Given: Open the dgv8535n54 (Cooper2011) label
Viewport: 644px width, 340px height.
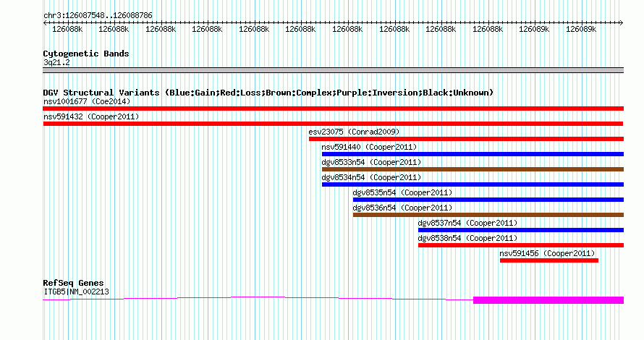Looking at the screenshot, I should coord(402,192).
